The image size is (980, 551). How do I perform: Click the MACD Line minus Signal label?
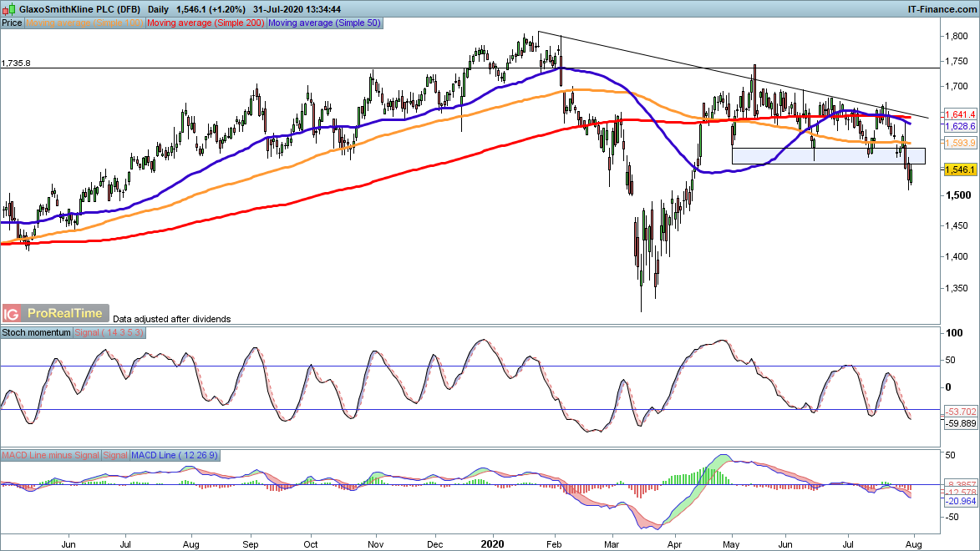coord(50,455)
